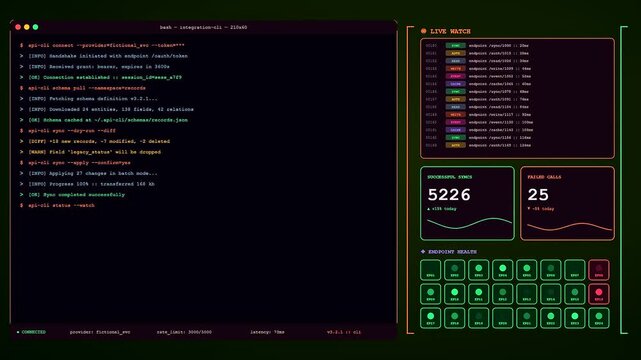Click the 'Sync completed successfully' line
Image resolution: width=641 pixels, height=360 pixels.
76,195
